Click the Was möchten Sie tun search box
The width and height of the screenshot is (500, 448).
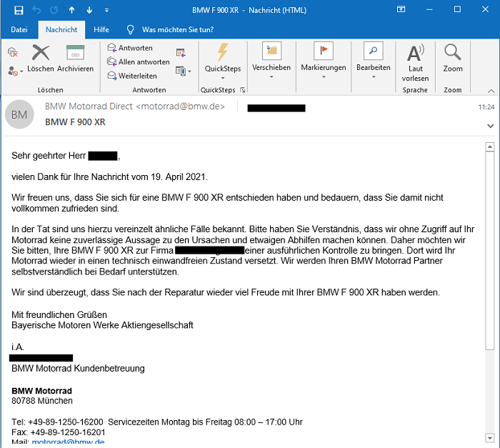[177, 30]
